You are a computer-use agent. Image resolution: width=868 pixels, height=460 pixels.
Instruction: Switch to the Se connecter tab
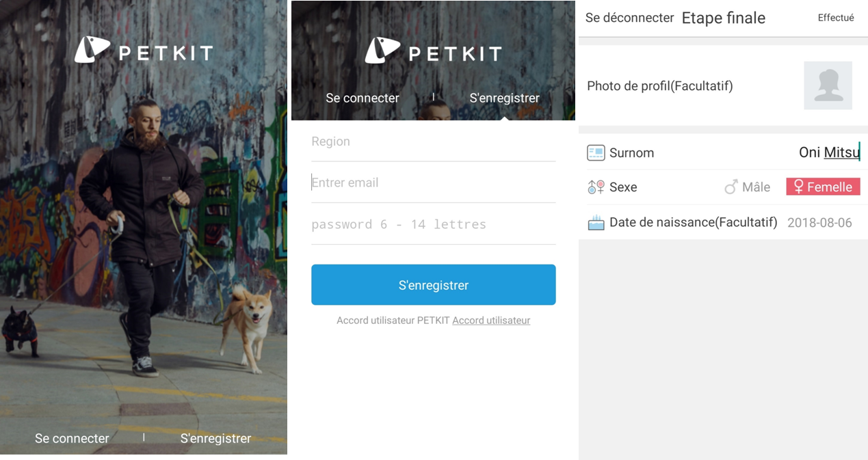[363, 98]
